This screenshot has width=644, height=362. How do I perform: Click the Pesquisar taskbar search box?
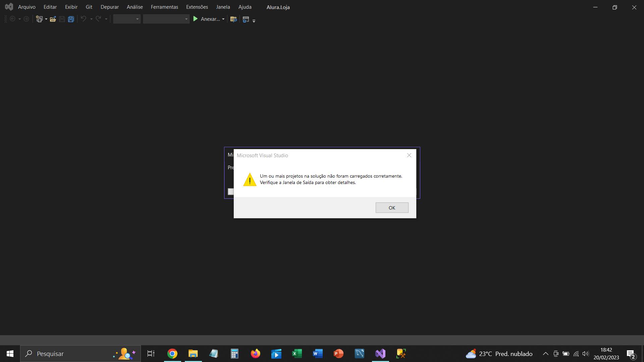click(80, 354)
